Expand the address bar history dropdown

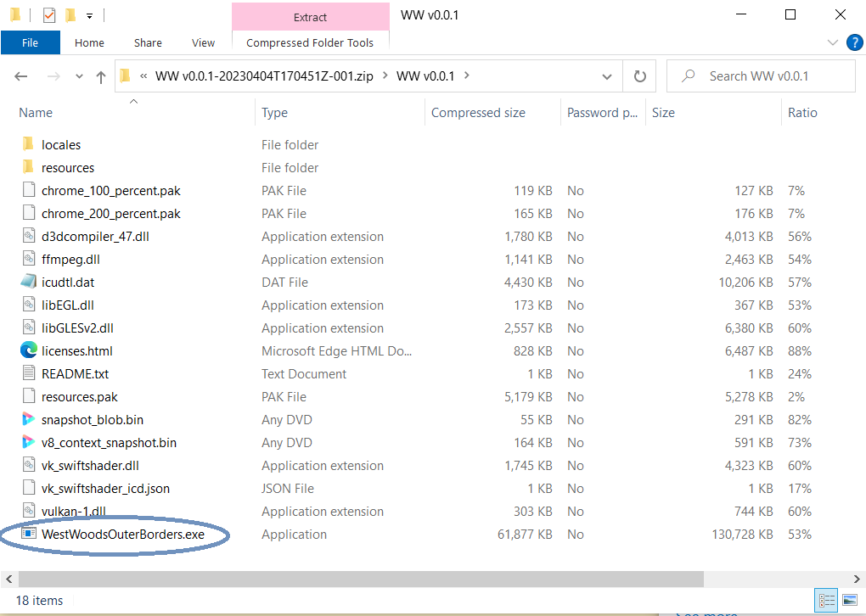point(607,76)
